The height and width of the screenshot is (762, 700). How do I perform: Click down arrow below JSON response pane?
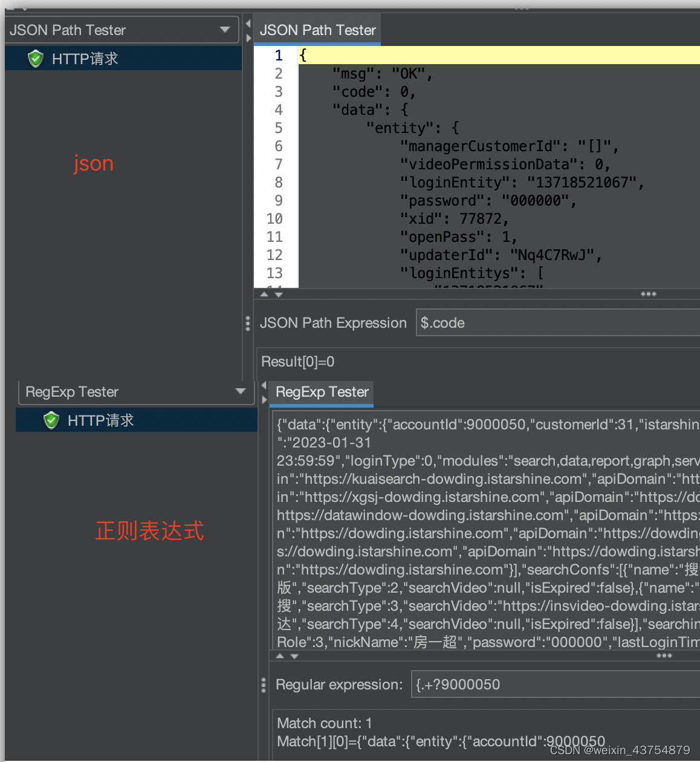click(279, 295)
